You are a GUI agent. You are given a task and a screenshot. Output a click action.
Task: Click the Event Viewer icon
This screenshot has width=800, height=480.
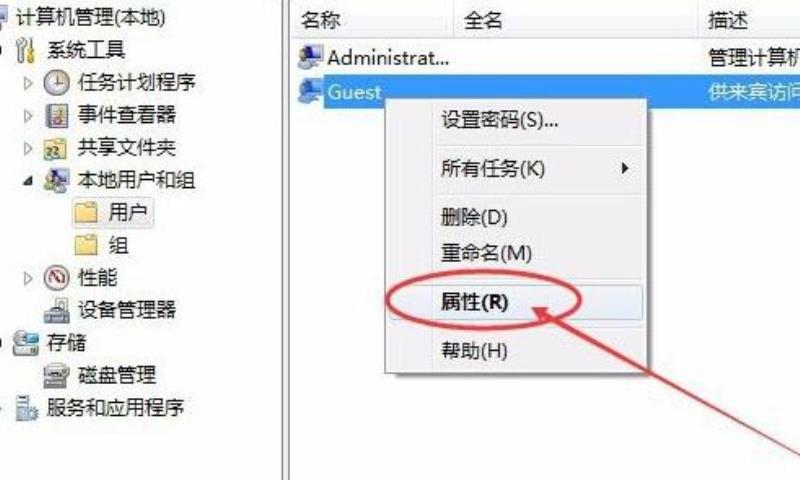[57, 115]
